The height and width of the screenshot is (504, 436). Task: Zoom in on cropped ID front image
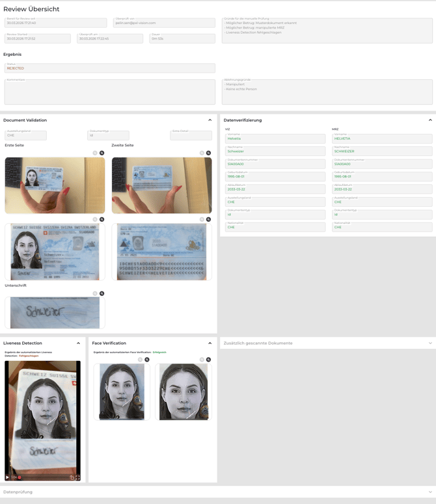coord(102,219)
